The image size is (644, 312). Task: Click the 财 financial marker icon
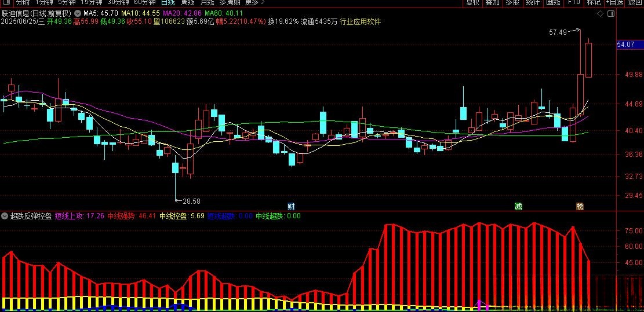pos(291,206)
